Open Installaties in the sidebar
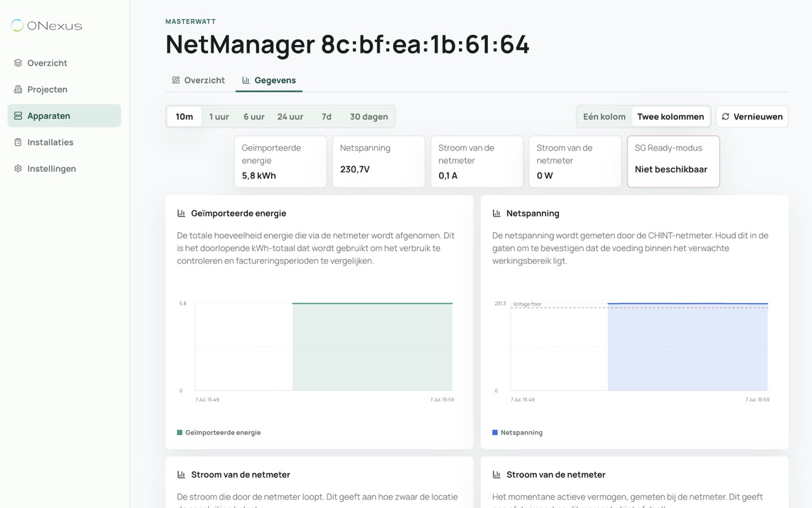Viewport: 812px width, 508px height. pos(64,142)
